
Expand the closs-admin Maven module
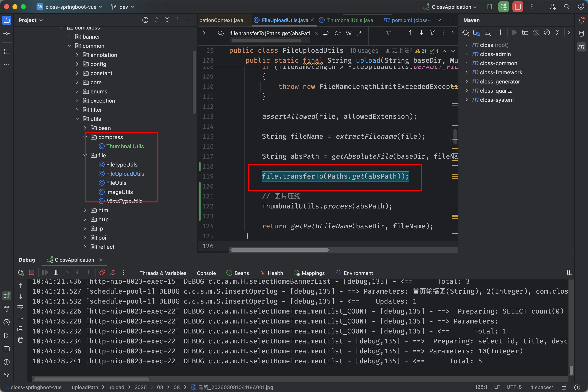(467, 54)
